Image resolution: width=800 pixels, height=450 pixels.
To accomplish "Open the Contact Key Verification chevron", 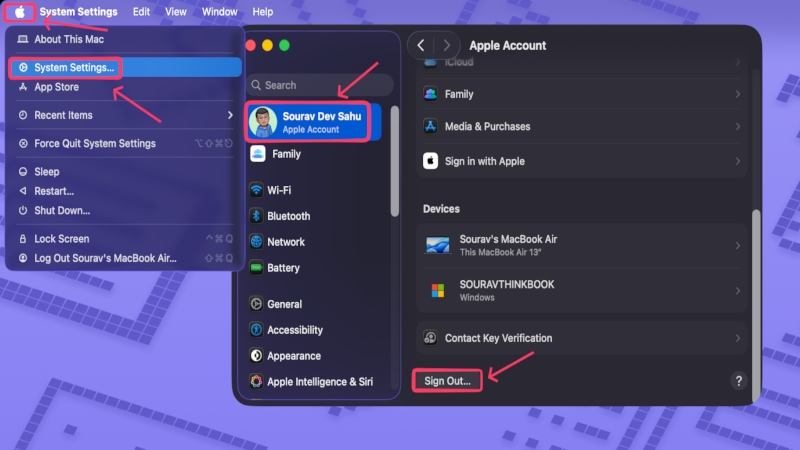I will (738, 338).
